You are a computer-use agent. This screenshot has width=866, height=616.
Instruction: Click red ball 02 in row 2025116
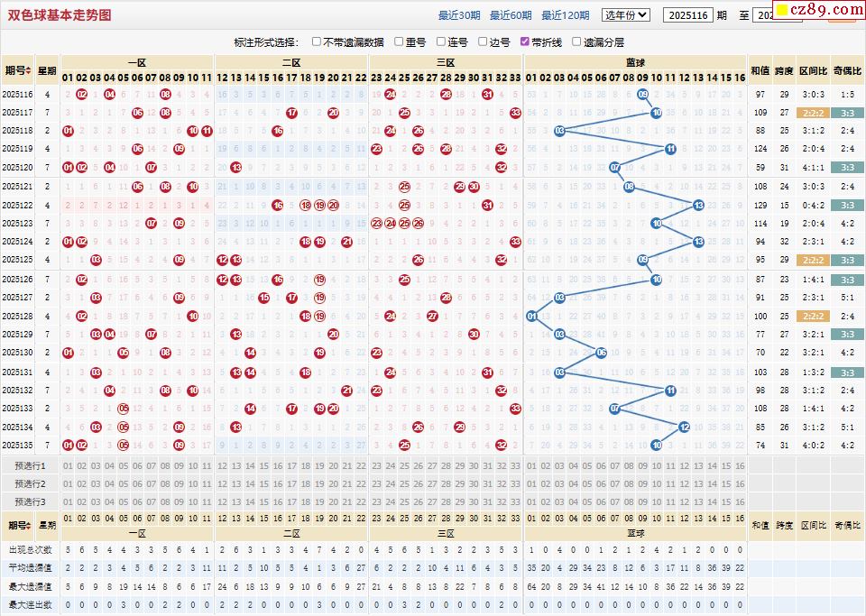click(x=82, y=95)
